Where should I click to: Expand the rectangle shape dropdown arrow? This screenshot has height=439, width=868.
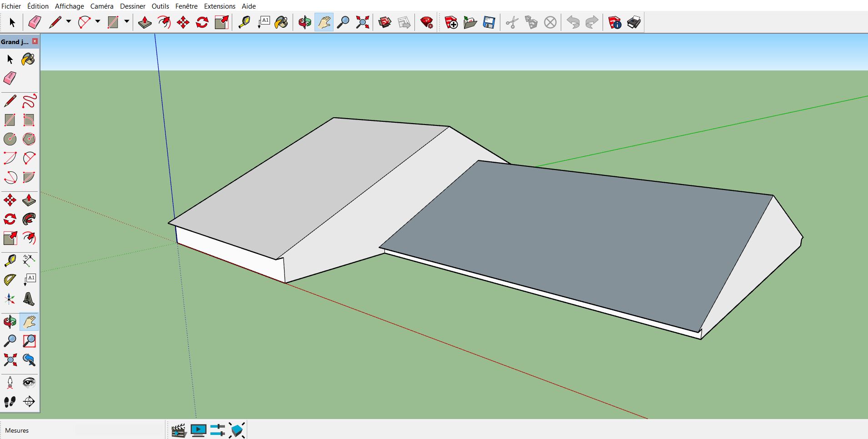(x=127, y=22)
